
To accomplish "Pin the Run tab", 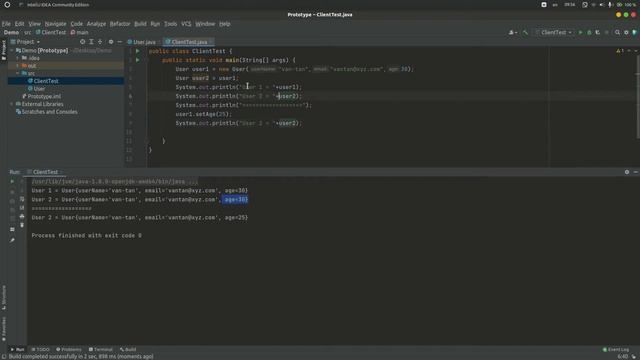I will (12, 240).
